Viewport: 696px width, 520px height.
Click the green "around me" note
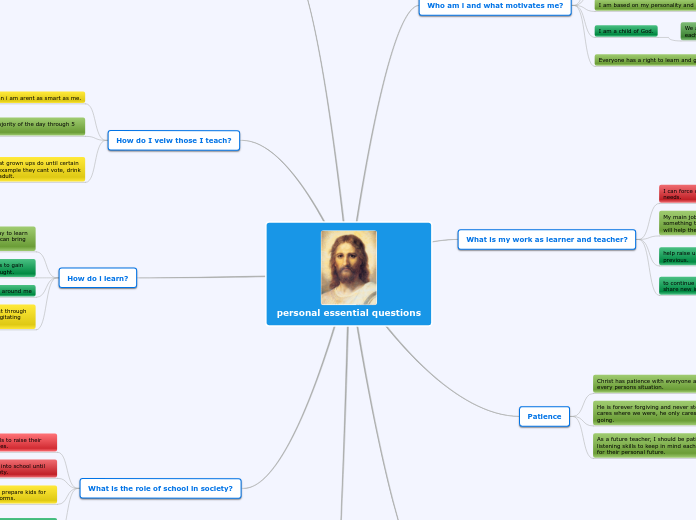coord(18,291)
